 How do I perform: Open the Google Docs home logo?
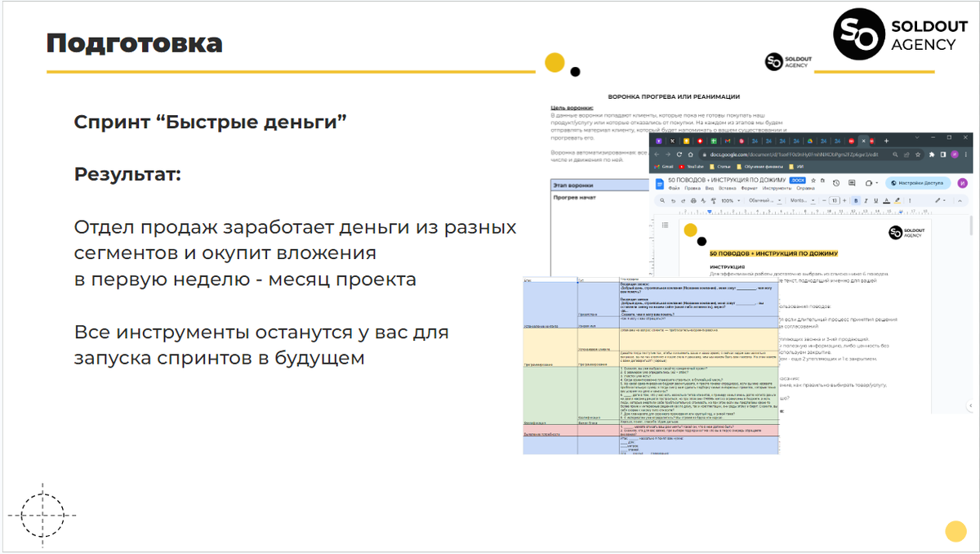660,184
